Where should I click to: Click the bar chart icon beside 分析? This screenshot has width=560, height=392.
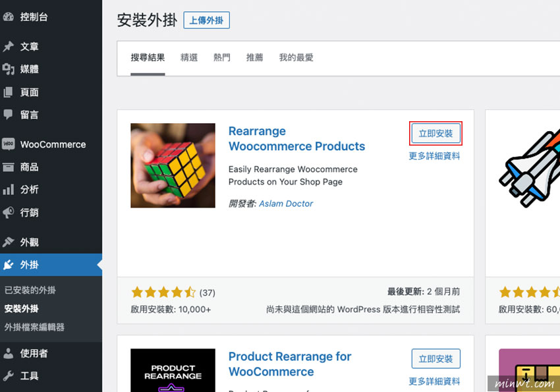pyautogui.click(x=8, y=190)
